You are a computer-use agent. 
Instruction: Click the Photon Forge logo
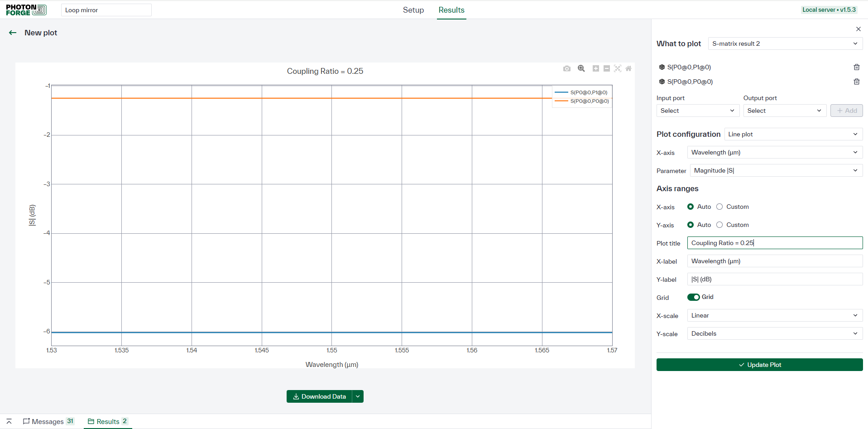(26, 10)
